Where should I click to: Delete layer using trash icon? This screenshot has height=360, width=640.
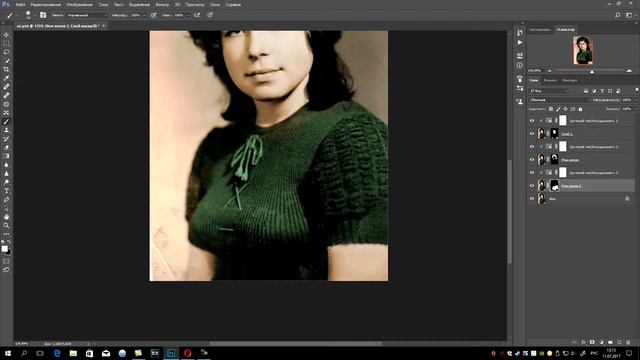[x=628, y=342]
